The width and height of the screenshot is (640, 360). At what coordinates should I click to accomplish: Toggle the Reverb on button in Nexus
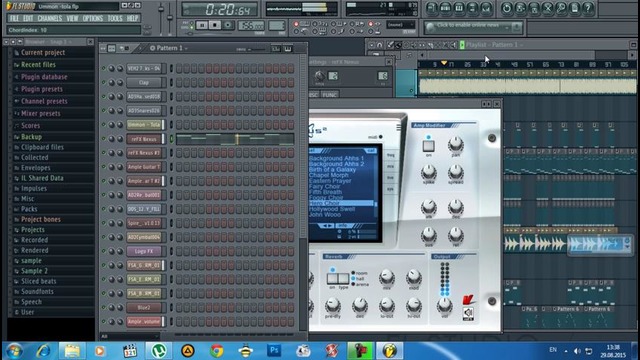(332, 278)
